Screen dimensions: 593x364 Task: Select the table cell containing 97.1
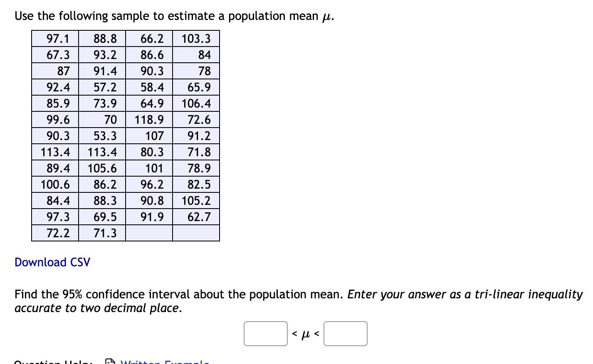click(x=54, y=38)
